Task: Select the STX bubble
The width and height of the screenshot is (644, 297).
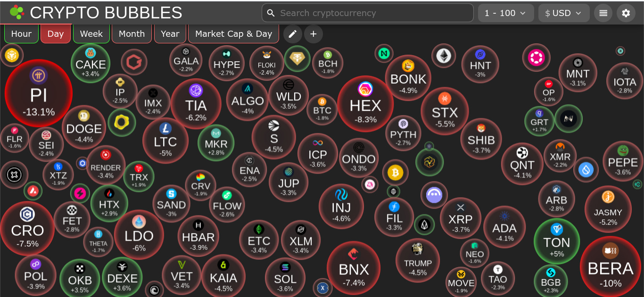Action: point(445,111)
